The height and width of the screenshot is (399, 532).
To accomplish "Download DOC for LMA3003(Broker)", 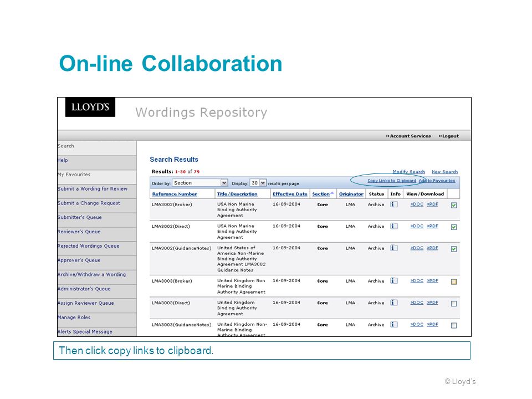I will click(417, 280).
